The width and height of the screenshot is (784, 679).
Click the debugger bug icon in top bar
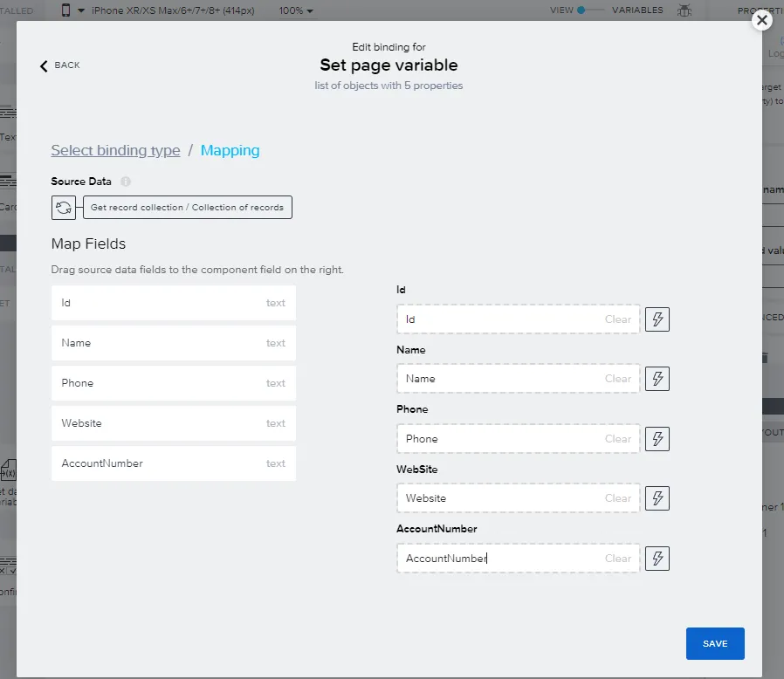684,10
